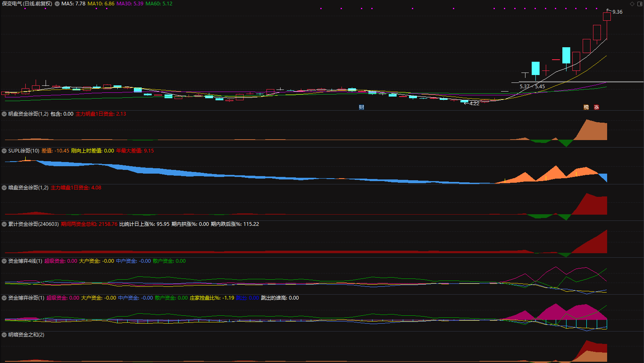Open the 榜 ranking badge marker
This screenshot has width=644, height=363.
click(586, 107)
